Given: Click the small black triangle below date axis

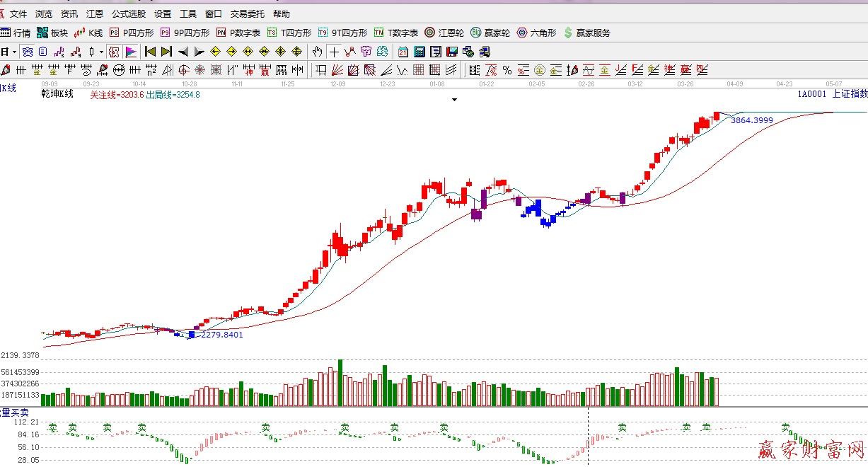Looking at the screenshot, I should pyautogui.click(x=454, y=100).
